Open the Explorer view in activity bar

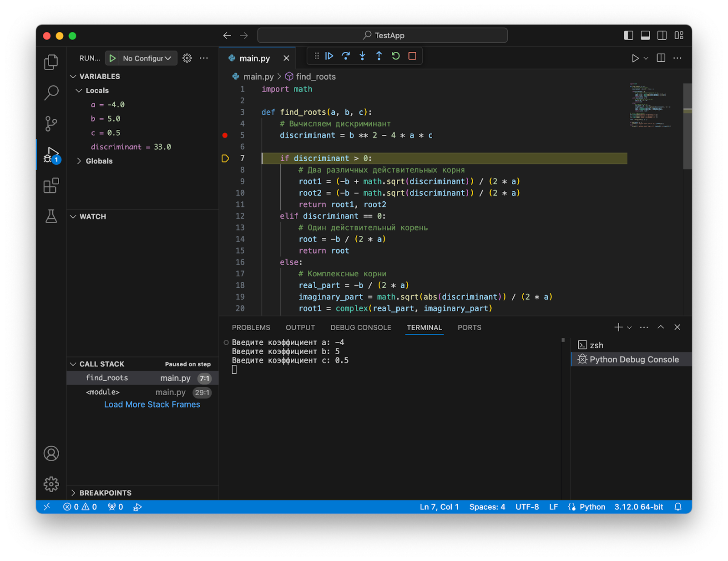coord(51,62)
